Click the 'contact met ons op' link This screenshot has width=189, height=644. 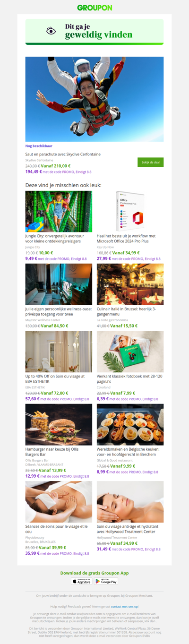point(125,606)
